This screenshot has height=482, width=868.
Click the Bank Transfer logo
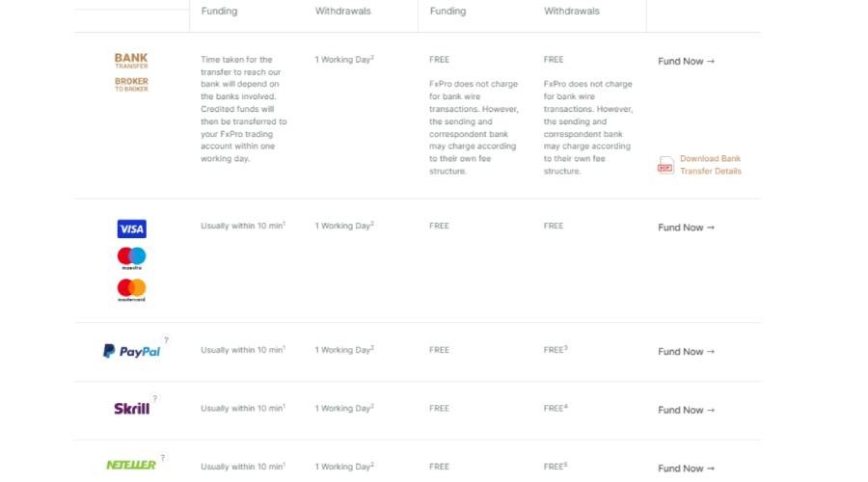coord(131,61)
